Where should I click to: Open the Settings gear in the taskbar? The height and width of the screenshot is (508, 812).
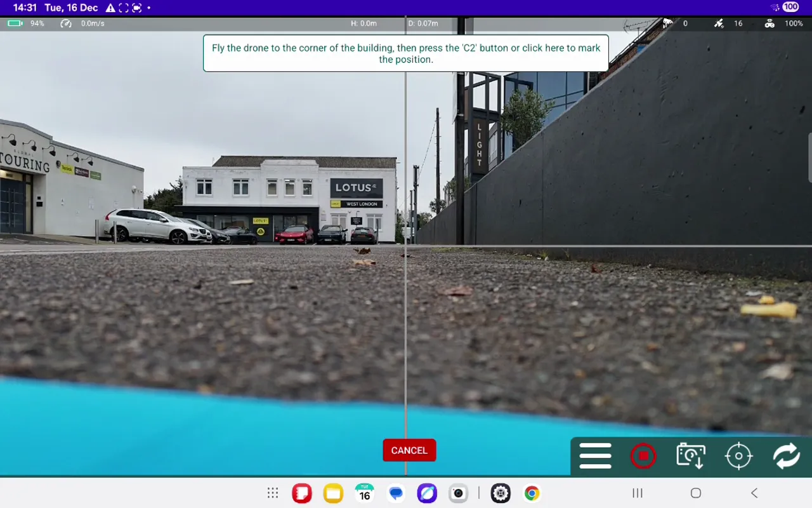coord(501,493)
